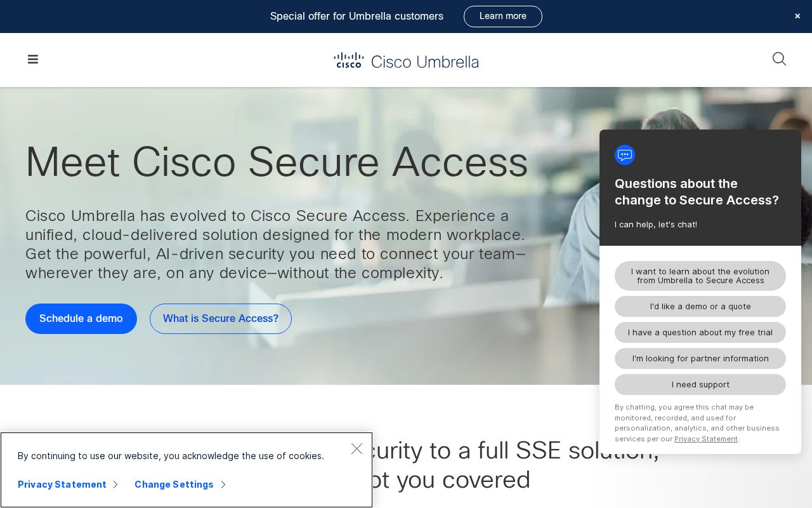Open the chat disclaimer Privacy Statement link
Screen dimensions: 812x508
pos(706,439)
